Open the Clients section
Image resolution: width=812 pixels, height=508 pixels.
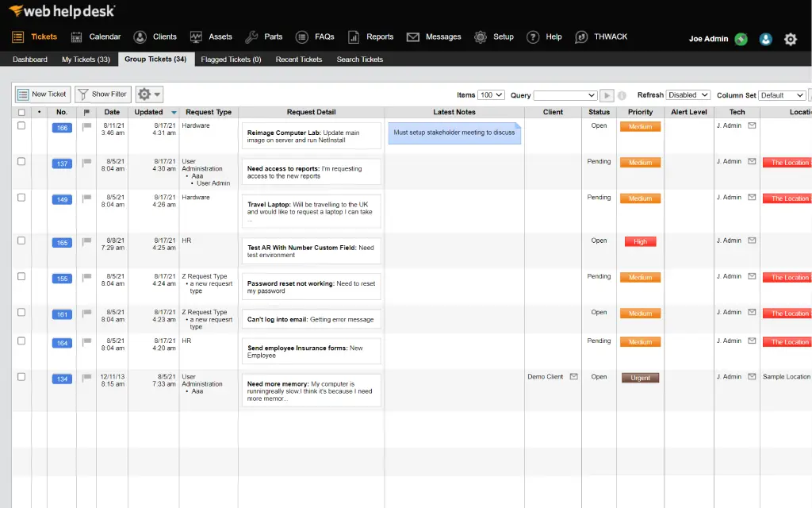point(163,36)
